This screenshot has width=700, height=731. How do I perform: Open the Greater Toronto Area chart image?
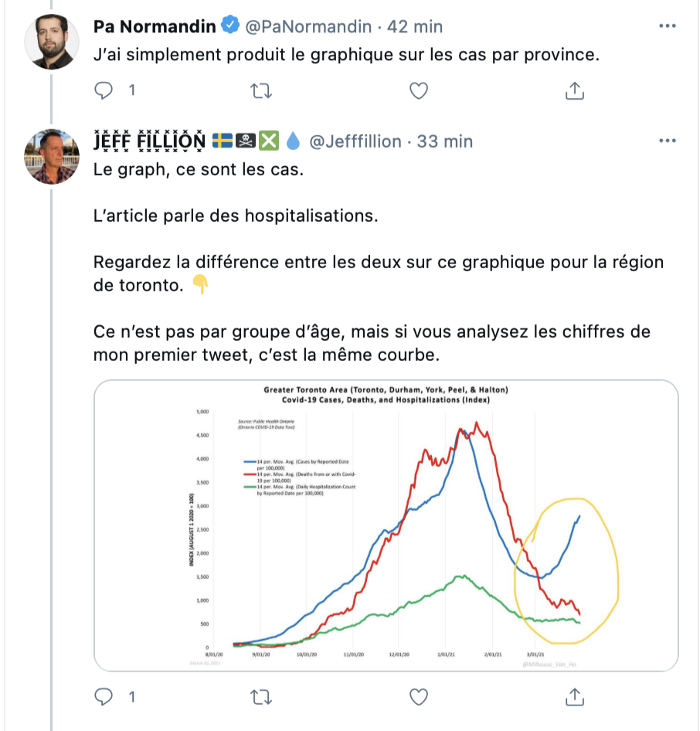coord(386,526)
